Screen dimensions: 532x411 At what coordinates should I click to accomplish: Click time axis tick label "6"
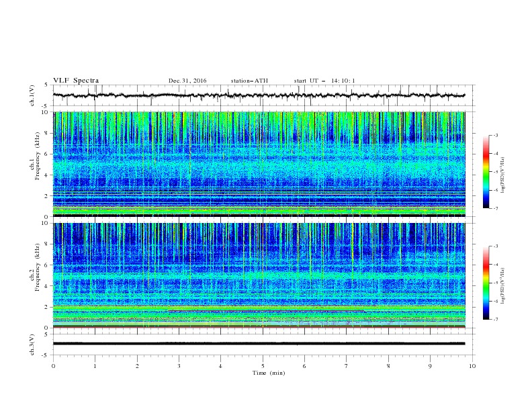click(304, 366)
